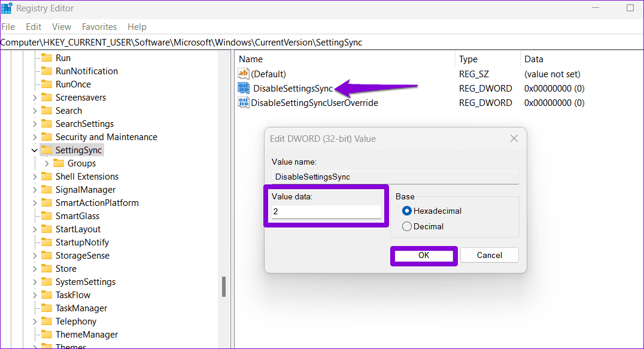Confirm the DWORD edit with OK
The image size is (644, 349).
[424, 256]
